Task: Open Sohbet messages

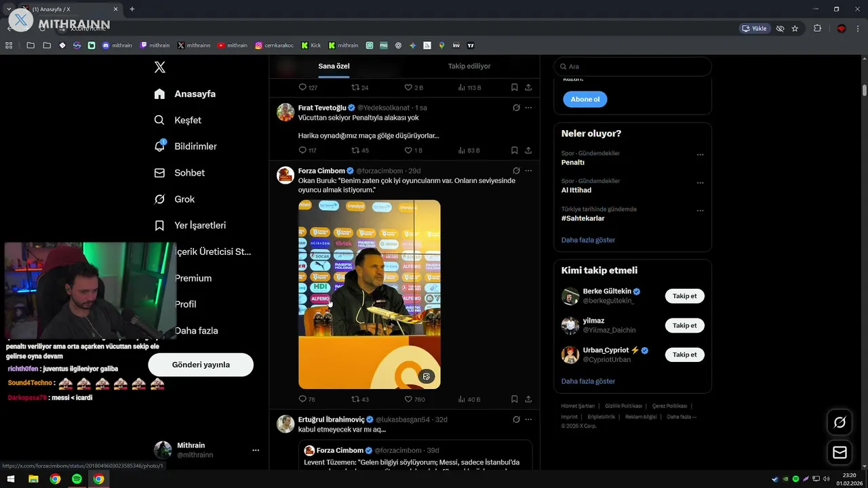Action: [179, 173]
